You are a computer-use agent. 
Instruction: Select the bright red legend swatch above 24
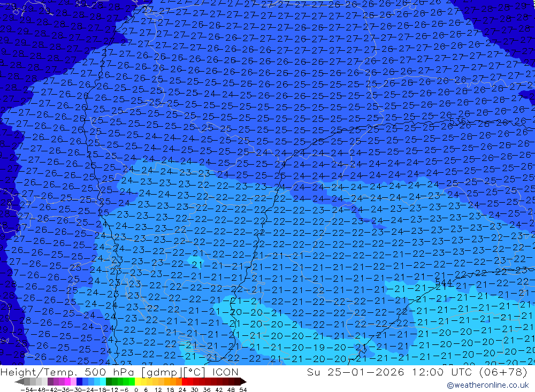[185, 381]
